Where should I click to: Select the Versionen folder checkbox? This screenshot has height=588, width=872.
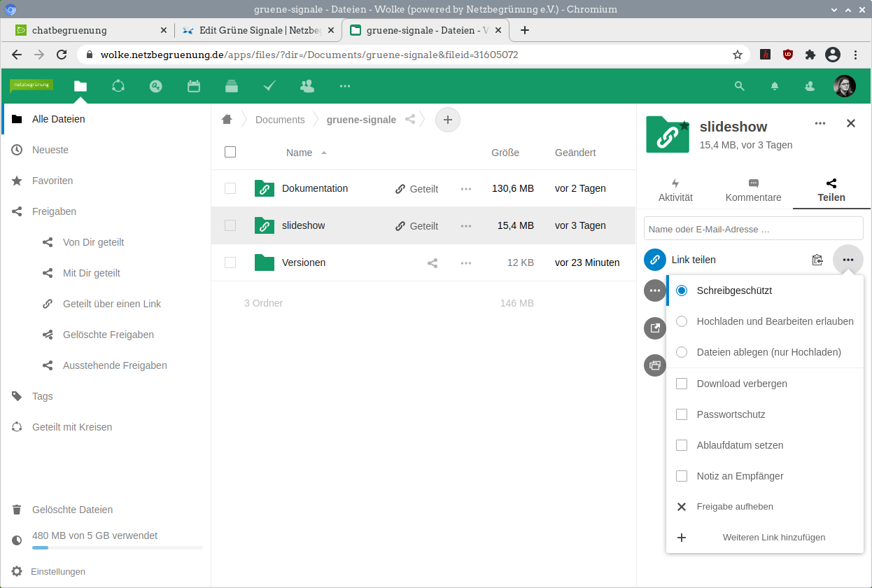click(230, 262)
